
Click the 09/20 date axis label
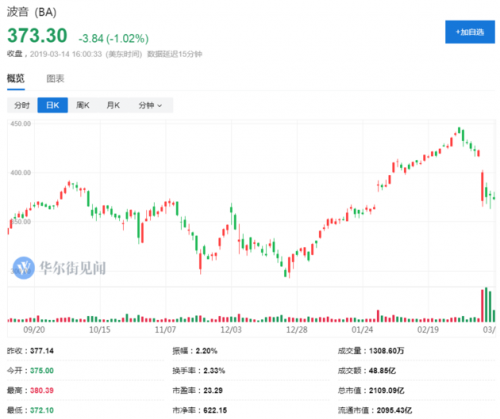(34, 330)
